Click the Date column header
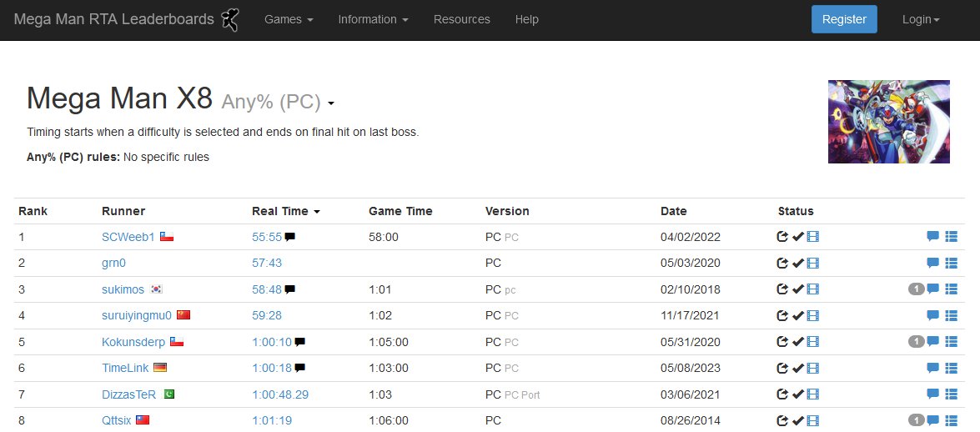This screenshot has width=980, height=432. (x=674, y=211)
